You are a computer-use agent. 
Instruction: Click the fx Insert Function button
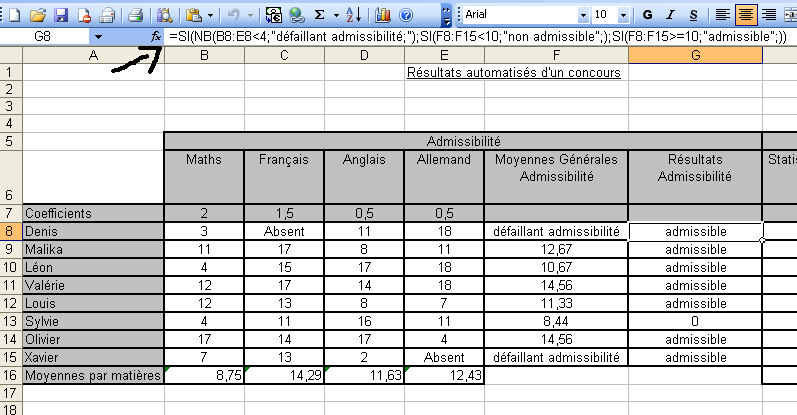coord(156,37)
